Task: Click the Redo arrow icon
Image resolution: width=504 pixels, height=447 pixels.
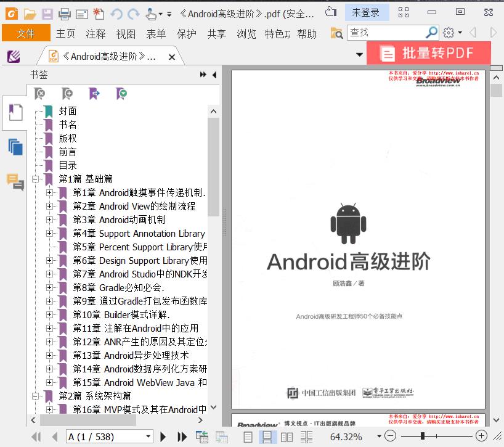Action: [133, 14]
